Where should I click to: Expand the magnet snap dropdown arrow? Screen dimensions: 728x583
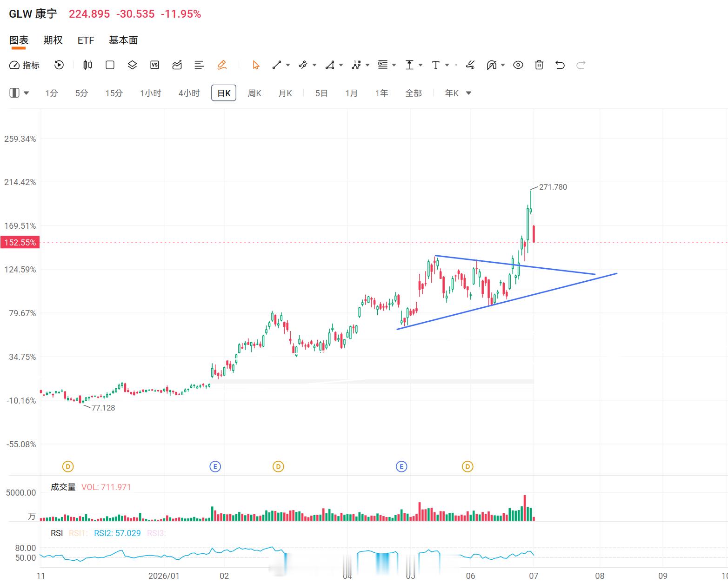point(503,65)
